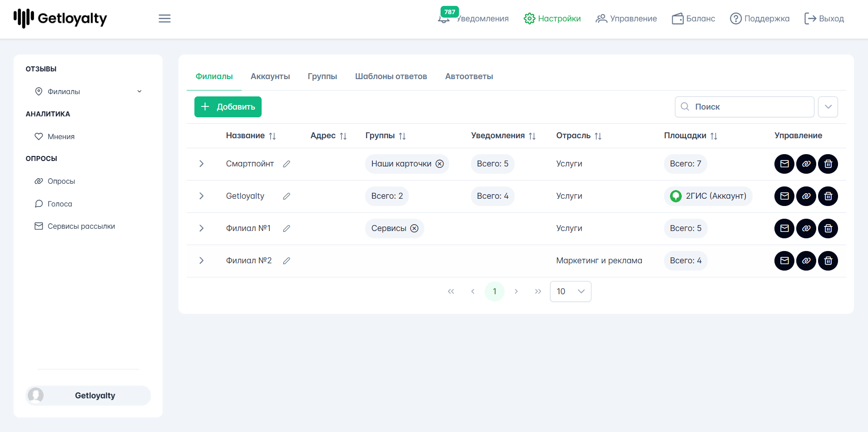Open Управление in the top menu
This screenshot has width=868, height=432.
[x=626, y=19]
